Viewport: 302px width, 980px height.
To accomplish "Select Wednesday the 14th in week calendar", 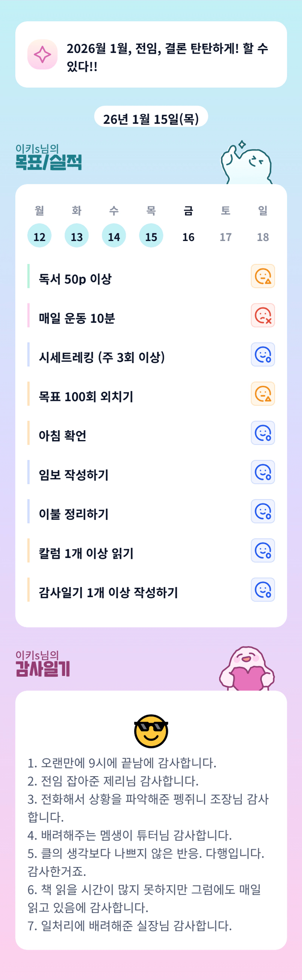I will pos(114,236).
